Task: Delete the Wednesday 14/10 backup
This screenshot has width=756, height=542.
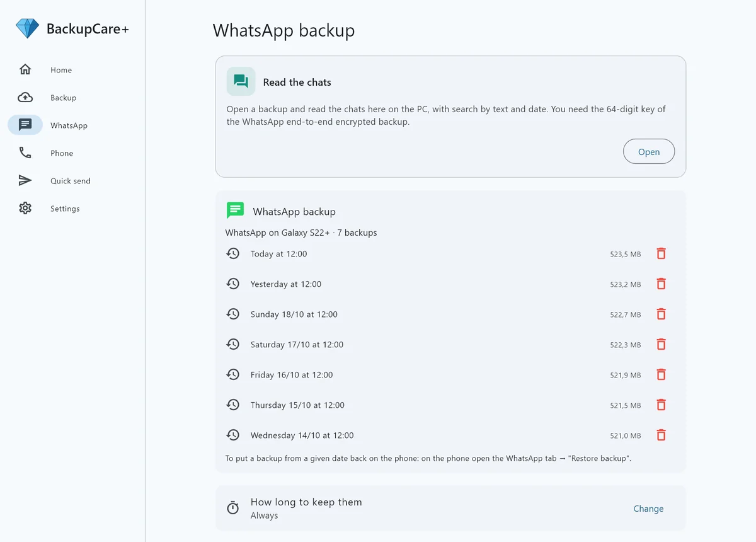Action: pos(661,435)
